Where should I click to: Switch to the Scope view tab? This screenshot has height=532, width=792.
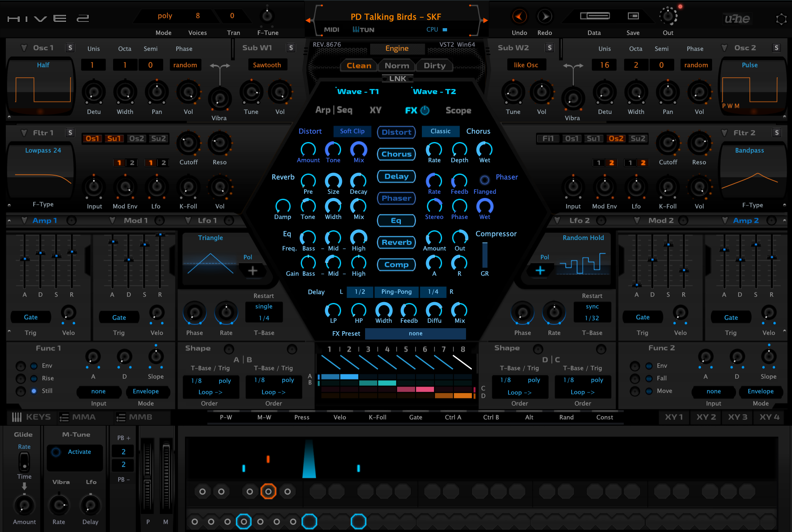click(458, 111)
